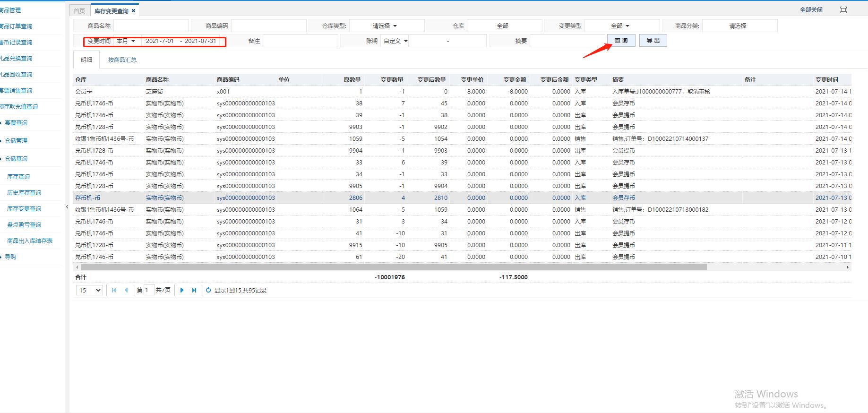
Task: Open 售币记录查询 in the sidebar
Action: pos(16,43)
